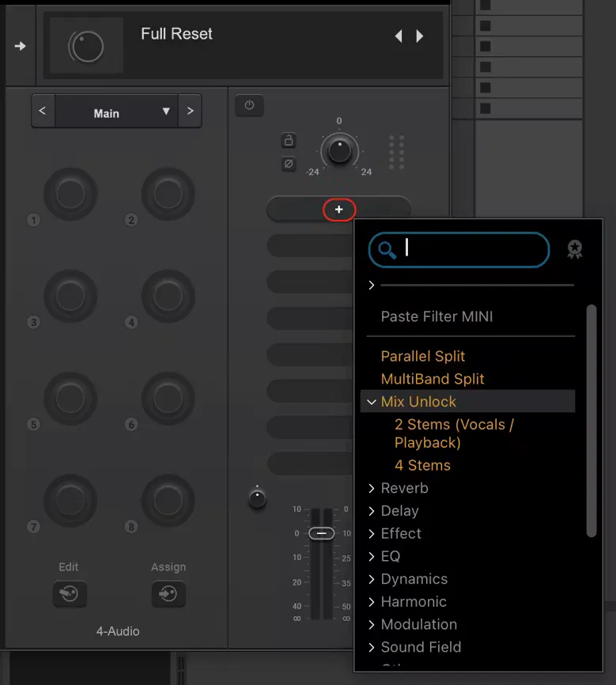This screenshot has height=685, width=616.
Task: Go to next page right of Main
Action: click(190, 111)
